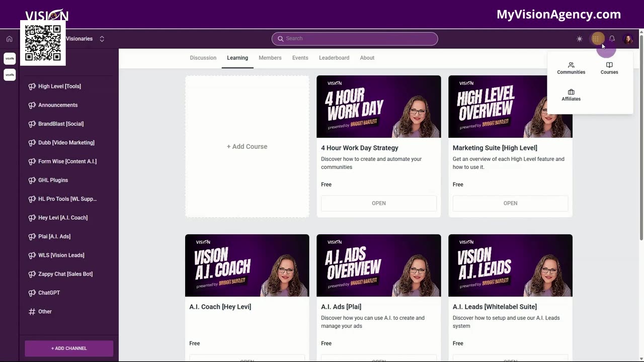Viewport: 644px width, 362px height.
Task: Switch to the Discussion tab
Action: pos(203,58)
